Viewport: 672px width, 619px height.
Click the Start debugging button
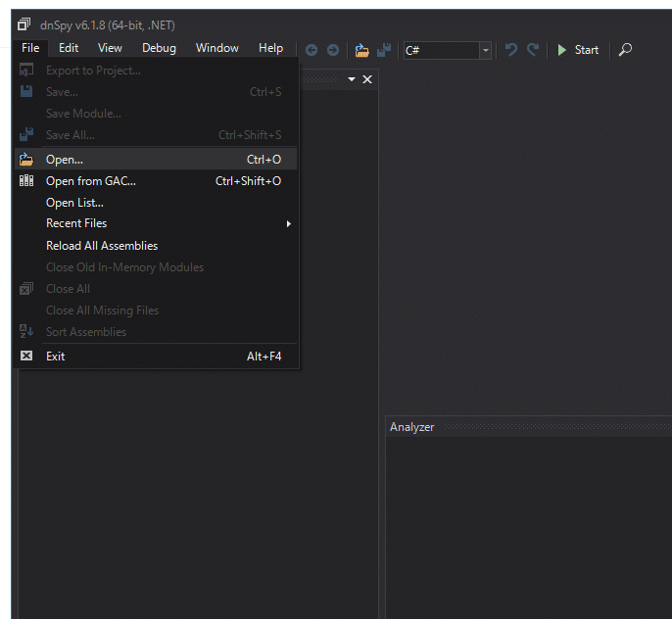[577, 50]
